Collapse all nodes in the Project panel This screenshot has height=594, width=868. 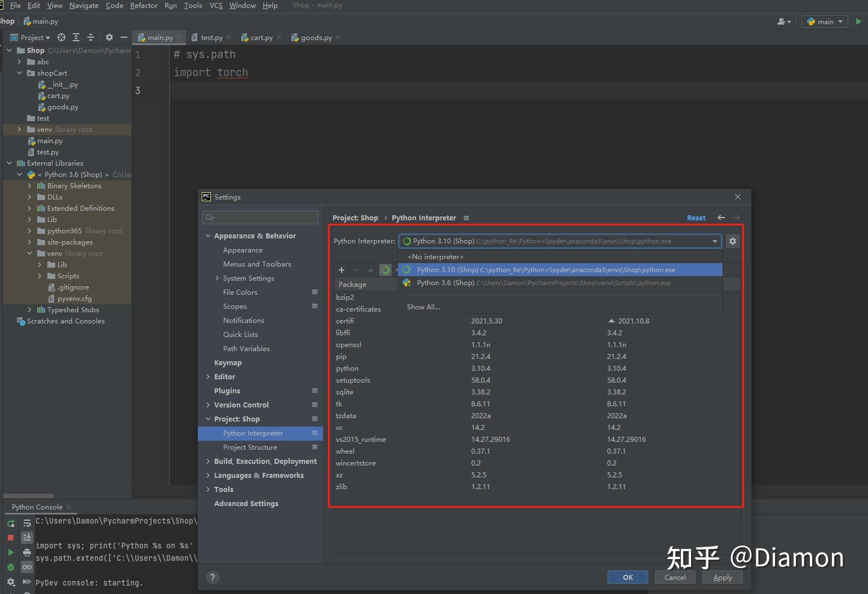pos(91,37)
